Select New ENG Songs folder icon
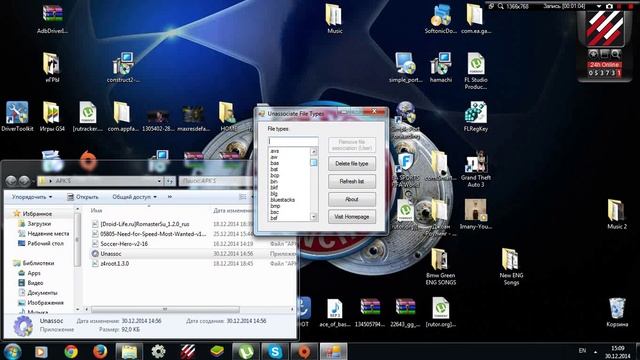The height and width of the screenshot is (360, 640). [511, 267]
